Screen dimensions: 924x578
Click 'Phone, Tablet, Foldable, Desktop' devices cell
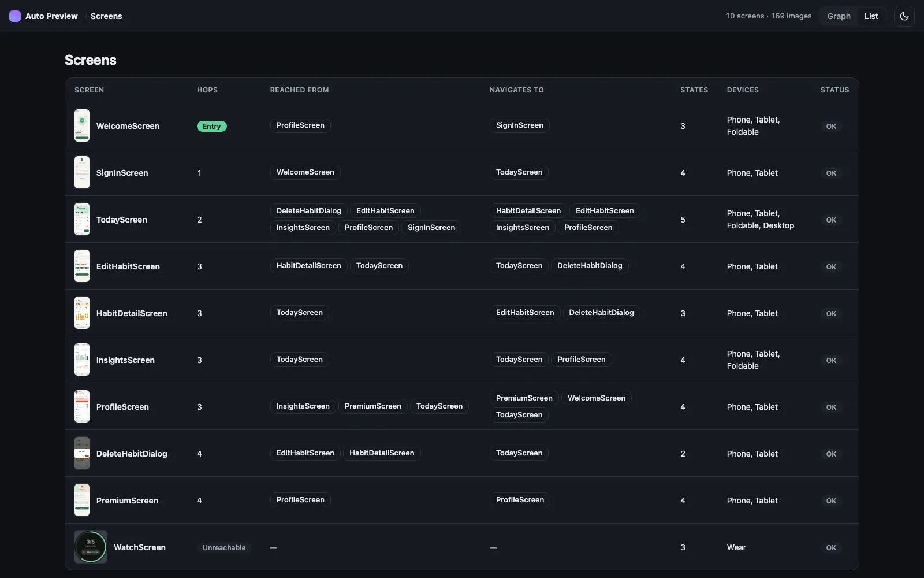coord(761,220)
